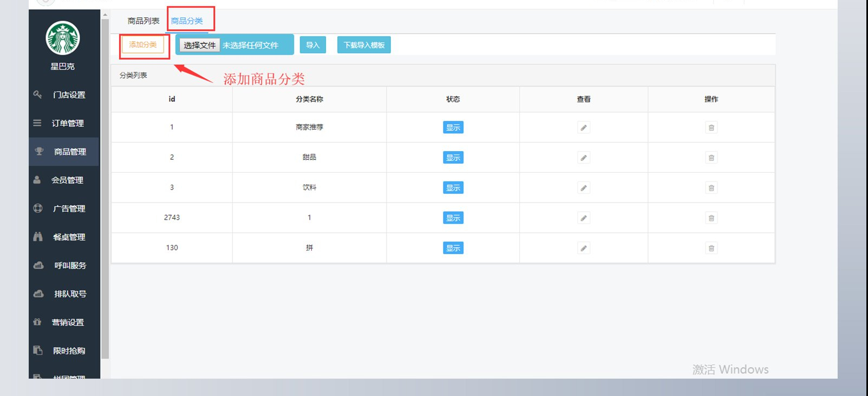Toggle 显示 status for 饮料

[453, 188]
